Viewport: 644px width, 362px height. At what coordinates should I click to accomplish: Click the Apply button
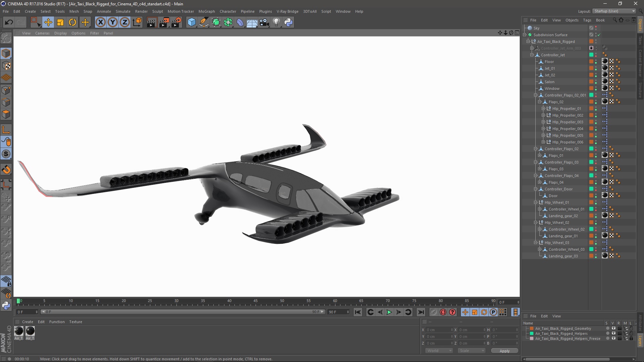504,351
